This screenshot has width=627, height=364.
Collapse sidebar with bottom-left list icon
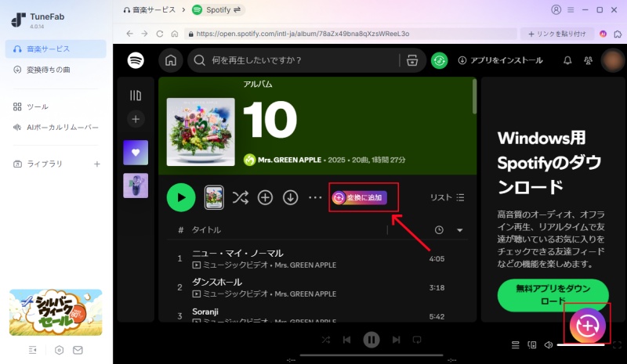[x=33, y=350]
